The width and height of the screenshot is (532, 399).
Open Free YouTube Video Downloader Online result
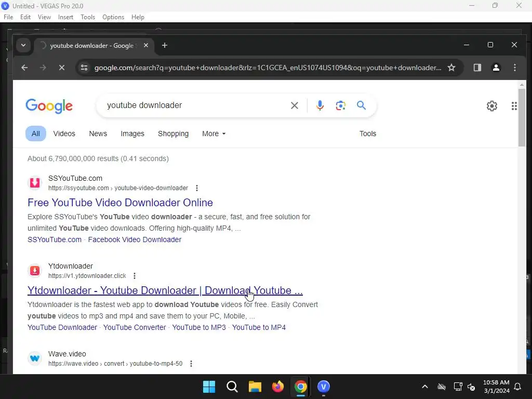120,203
